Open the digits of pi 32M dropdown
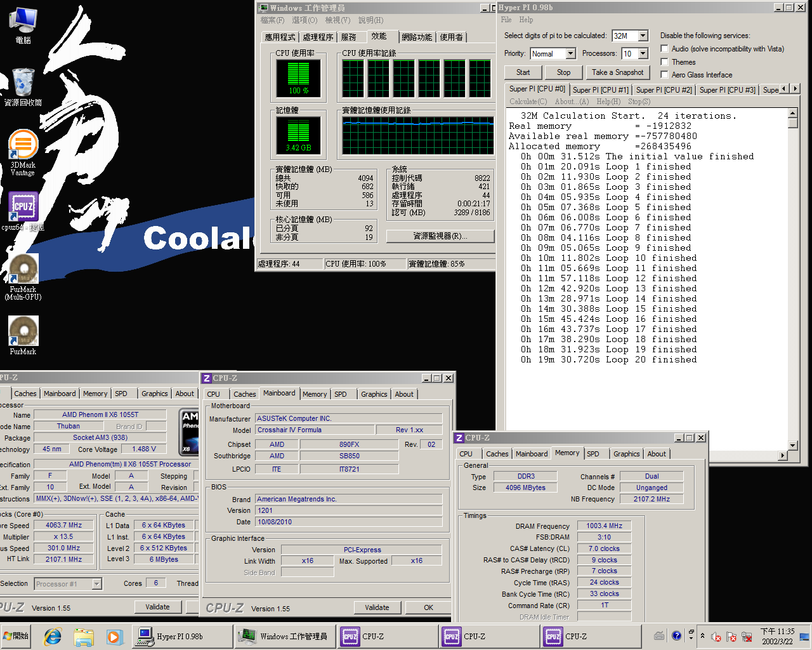Image resolution: width=812 pixels, height=650 pixels. tap(643, 36)
